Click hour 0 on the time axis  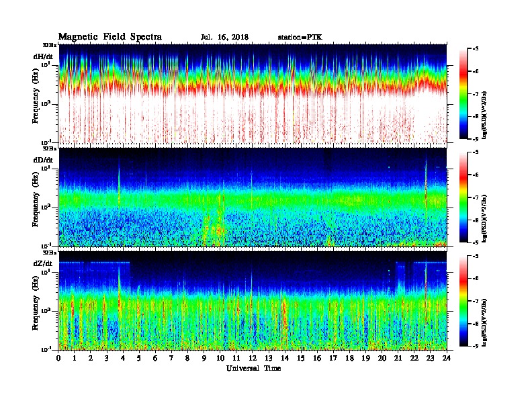(58, 358)
